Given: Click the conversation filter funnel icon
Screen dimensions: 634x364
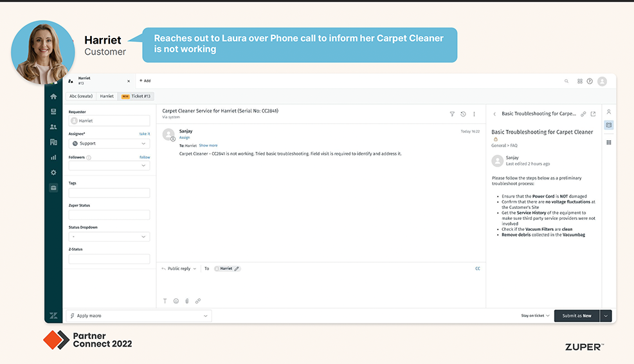Looking at the screenshot, I should pyautogui.click(x=452, y=114).
